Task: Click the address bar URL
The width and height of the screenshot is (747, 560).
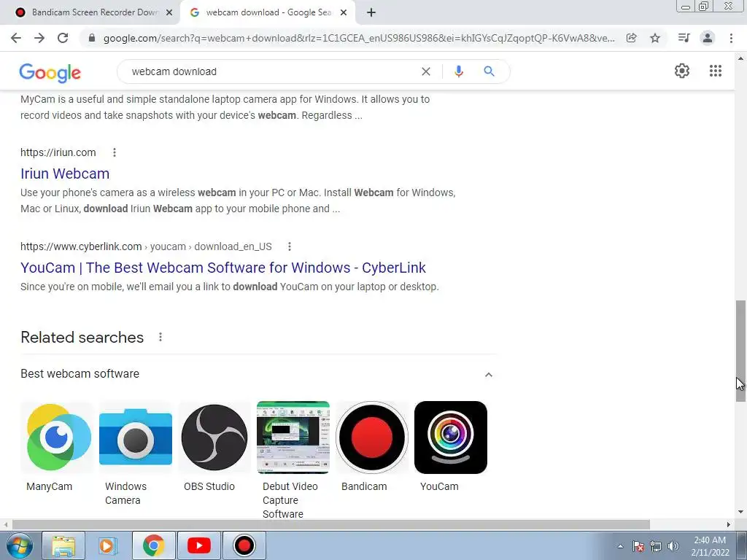Action: pyautogui.click(x=359, y=38)
